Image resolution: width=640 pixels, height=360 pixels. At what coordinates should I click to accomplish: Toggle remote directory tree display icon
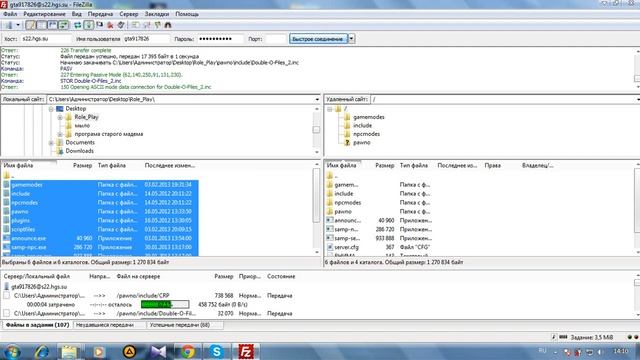pos(53,25)
